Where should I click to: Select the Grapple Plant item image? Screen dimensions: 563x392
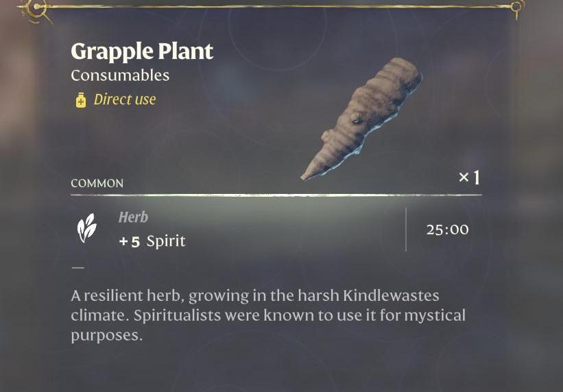click(361, 119)
